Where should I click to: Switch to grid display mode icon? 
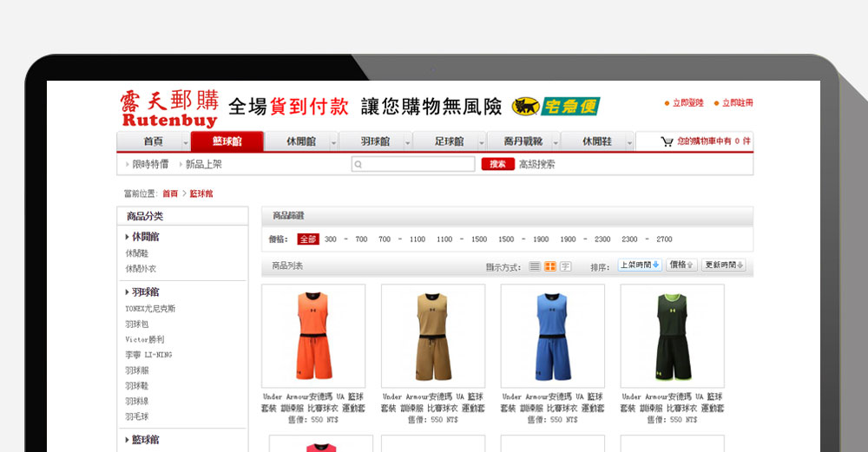pyautogui.click(x=549, y=266)
